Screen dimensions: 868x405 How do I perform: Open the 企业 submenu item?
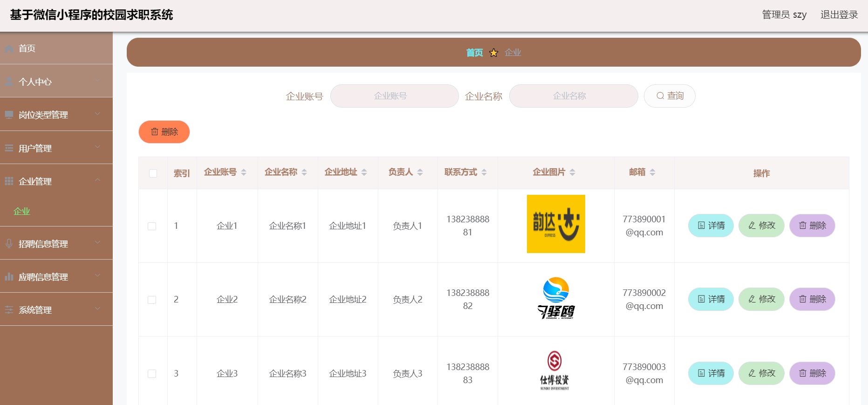tap(22, 211)
